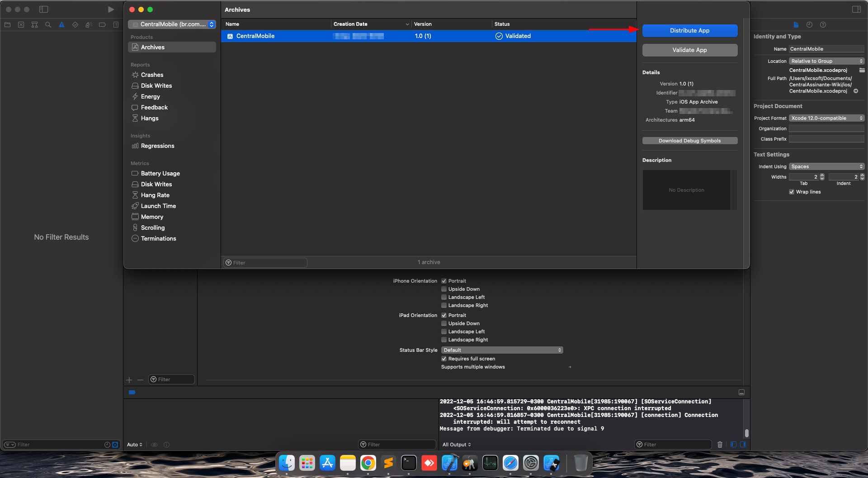Click Download Debug Symbols button

click(x=690, y=141)
